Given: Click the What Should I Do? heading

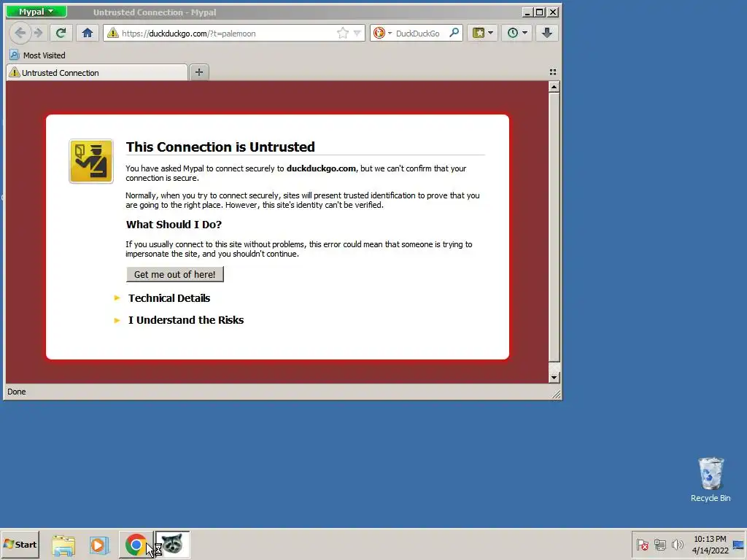Looking at the screenshot, I should pos(174,225).
